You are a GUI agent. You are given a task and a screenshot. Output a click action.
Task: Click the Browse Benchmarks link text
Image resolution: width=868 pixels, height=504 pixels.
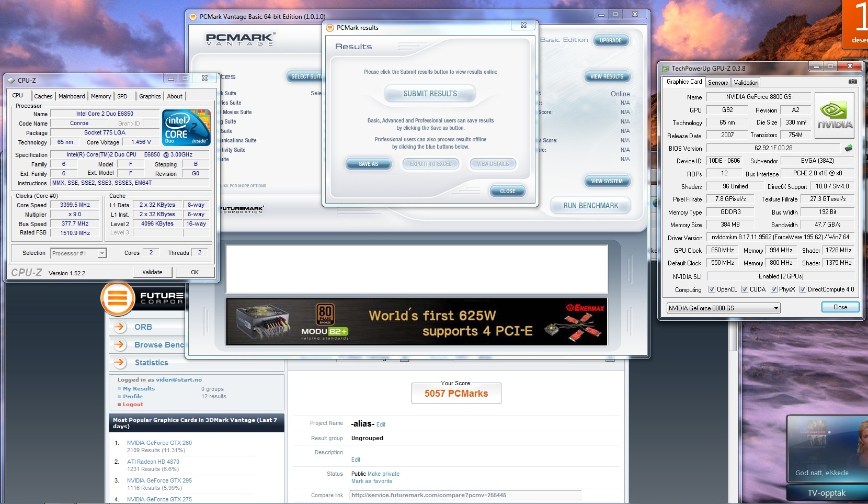159,345
